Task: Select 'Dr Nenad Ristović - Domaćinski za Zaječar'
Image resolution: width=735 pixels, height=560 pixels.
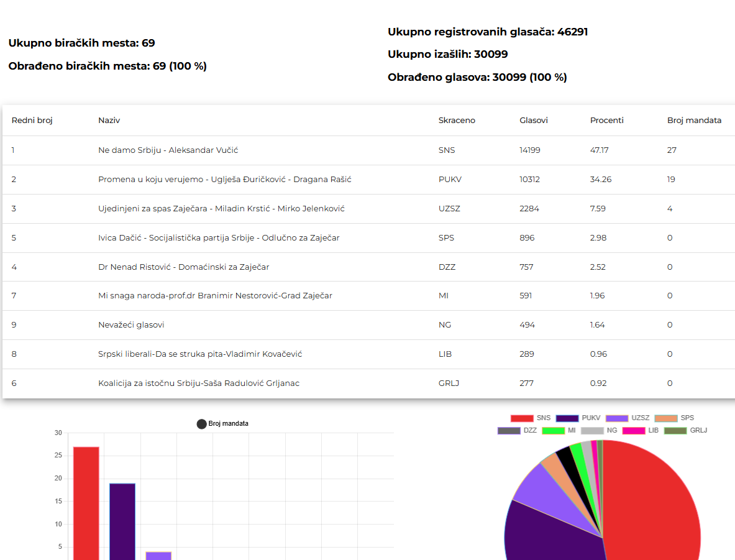Action: (x=184, y=267)
